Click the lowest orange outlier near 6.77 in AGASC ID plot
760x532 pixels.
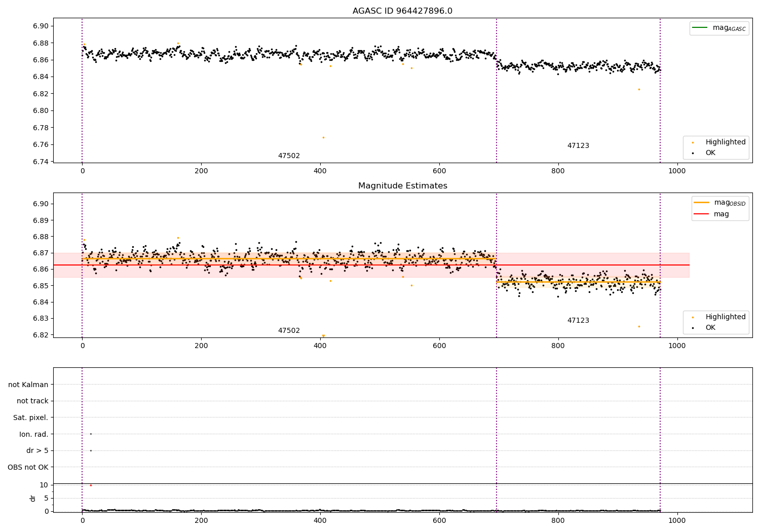(x=323, y=137)
